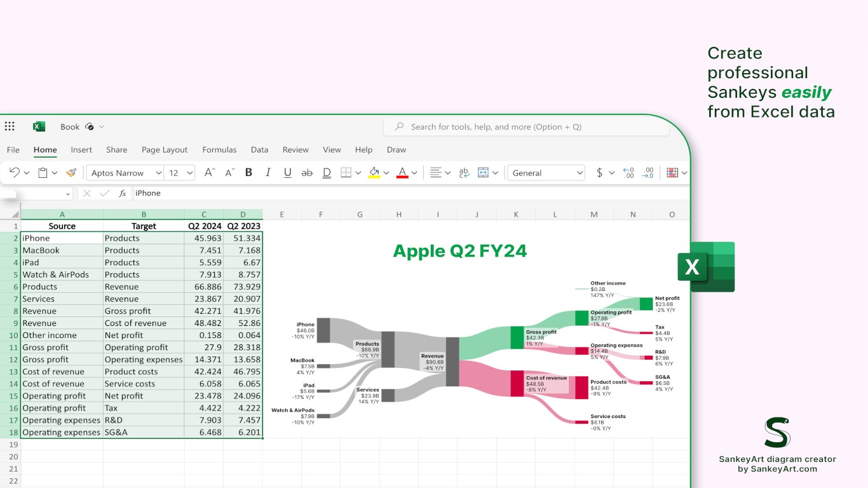Toggle Italic formatting
The width and height of the screenshot is (868, 488).
click(268, 173)
